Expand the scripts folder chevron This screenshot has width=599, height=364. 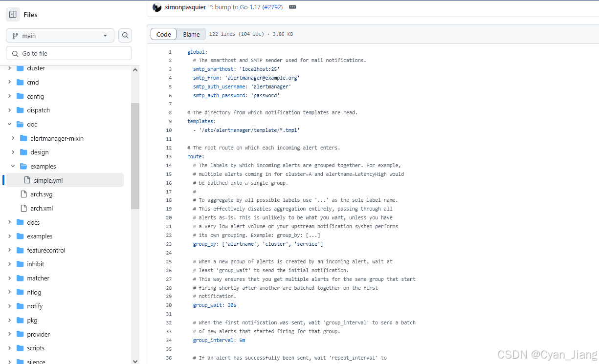tap(9, 348)
